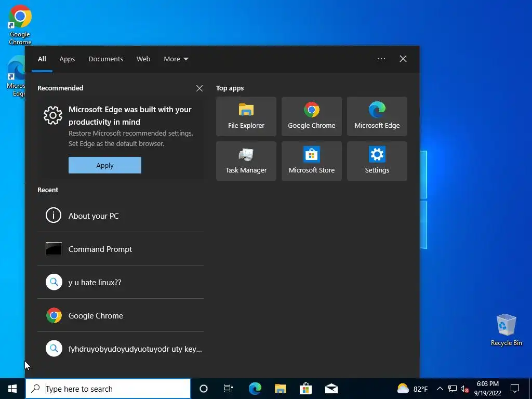The width and height of the screenshot is (532, 399).
Task: Select the Microsoft Edge desktop shortcut
Action: (16, 77)
